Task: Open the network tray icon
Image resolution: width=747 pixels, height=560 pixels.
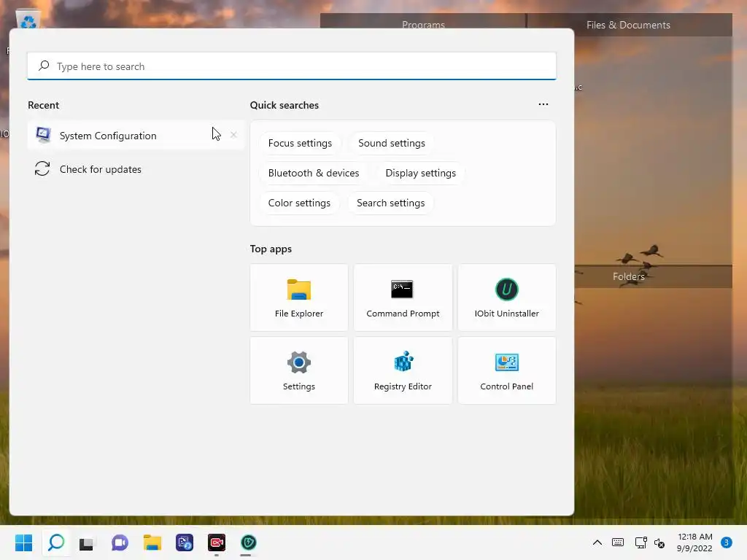Action: click(640, 542)
